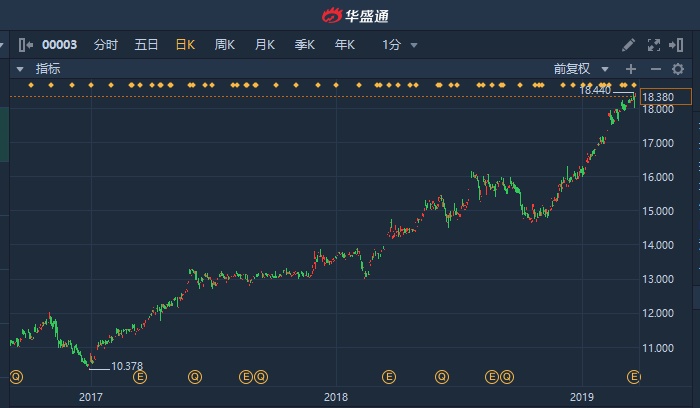Click the 00003 stock code
This screenshot has height=408, width=700.
coord(59,45)
